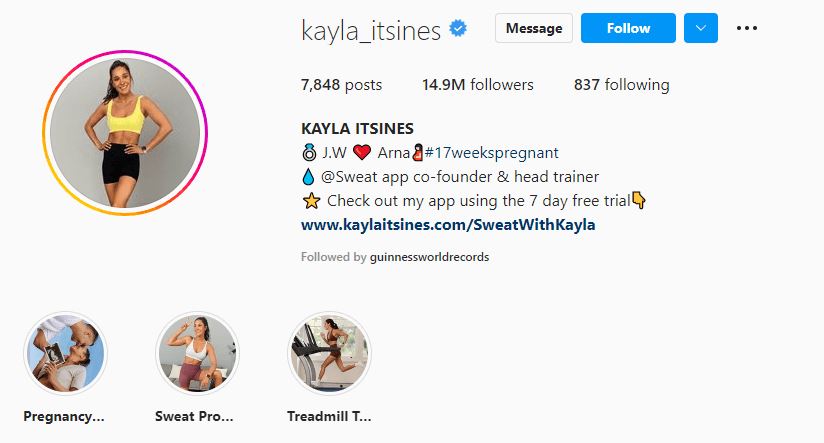Click the #17weekspregnant hashtag
The image size is (824, 443).
[491, 153]
